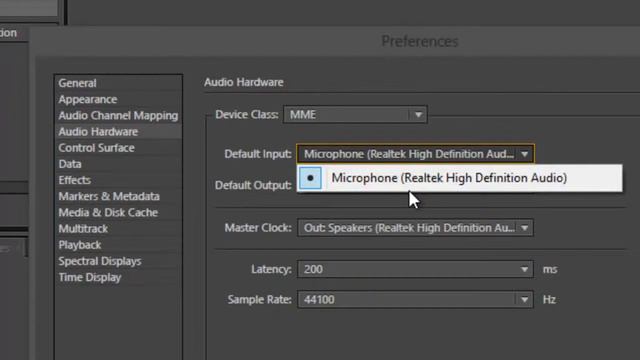Click the Device Class dropdown arrow
Screen dimensions: 640x360
(418, 115)
